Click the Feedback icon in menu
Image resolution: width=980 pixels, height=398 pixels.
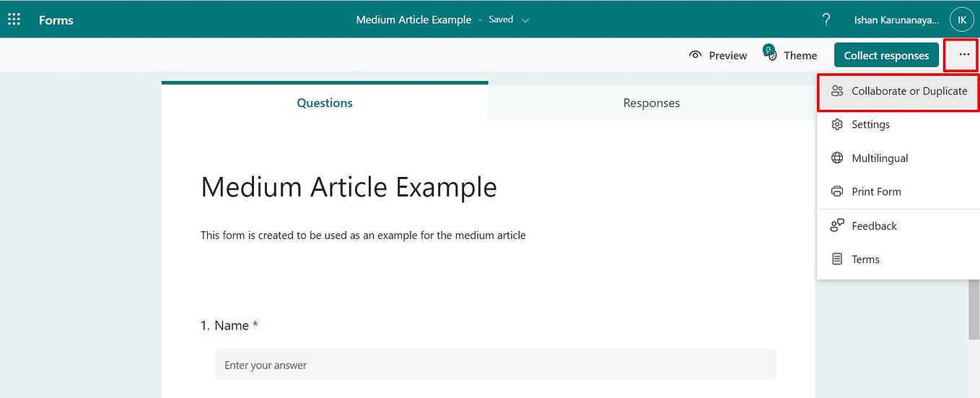click(x=837, y=225)
